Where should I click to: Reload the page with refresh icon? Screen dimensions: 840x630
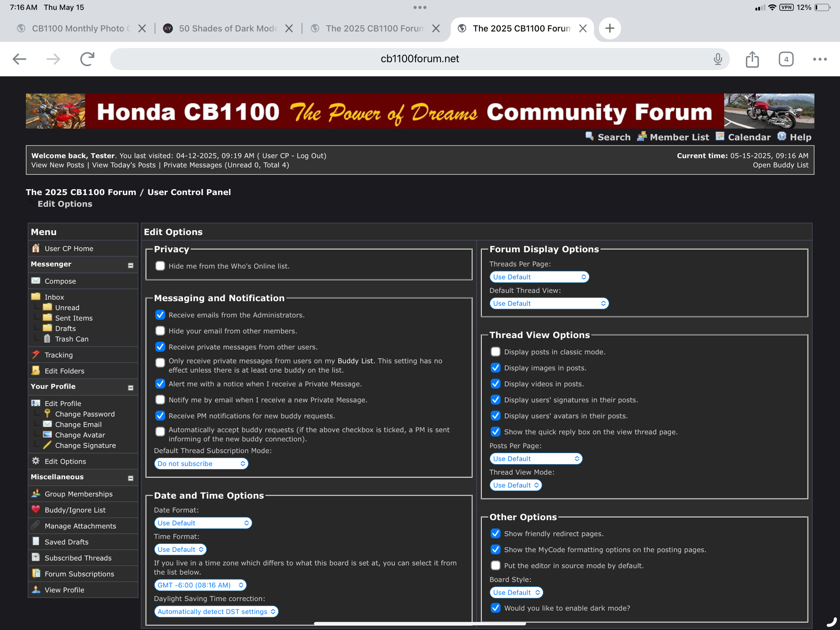coord(87,59)
